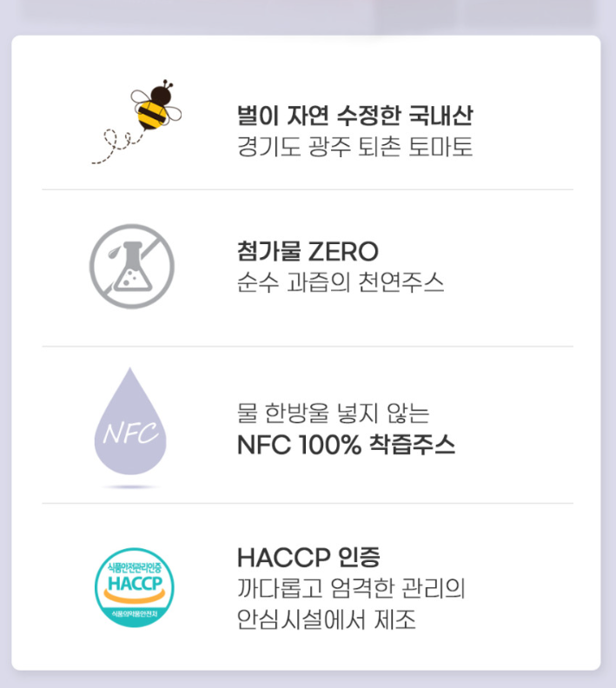The width and height of the screenshot is (616, 688).
Task: Click the line 안심시설에서 제조
Action: coord(327,619)
